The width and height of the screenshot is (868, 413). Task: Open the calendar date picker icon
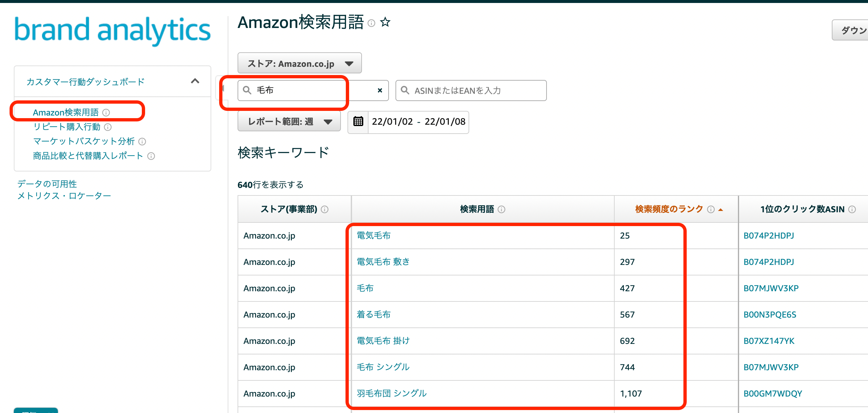pos(358,122)
